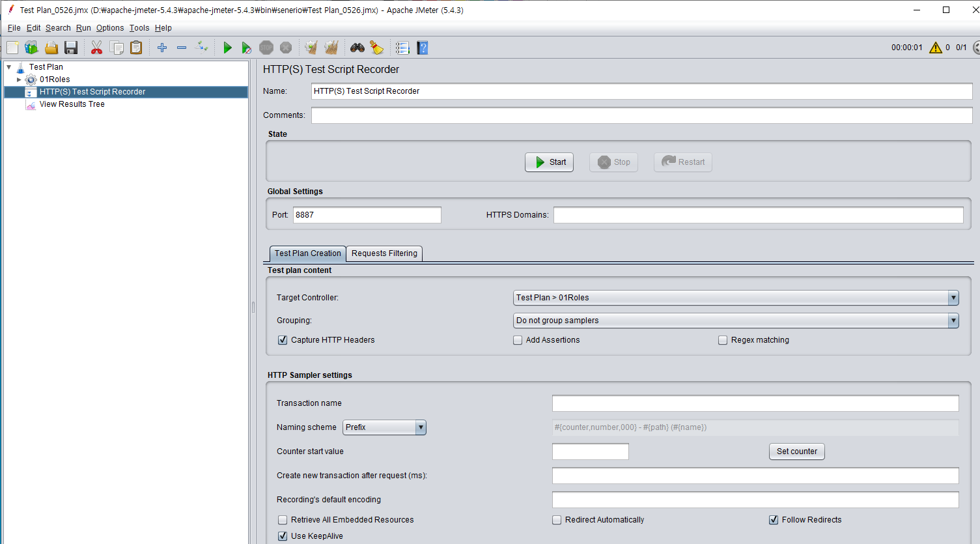Click Recording's default encoding field
This screenshot has width=980, height=544.
755,500
